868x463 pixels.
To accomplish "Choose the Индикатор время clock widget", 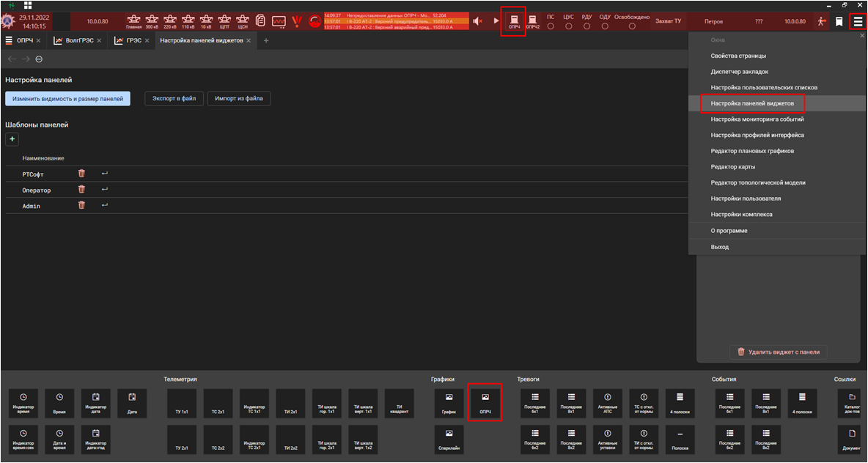I will pyautogui.click(x=23, y=404).
